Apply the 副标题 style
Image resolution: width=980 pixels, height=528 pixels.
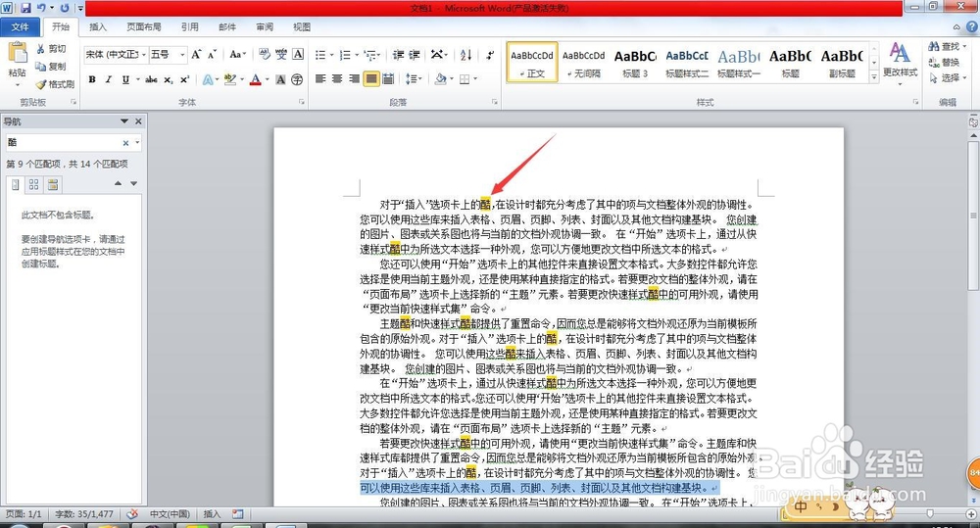click(842, 63)
